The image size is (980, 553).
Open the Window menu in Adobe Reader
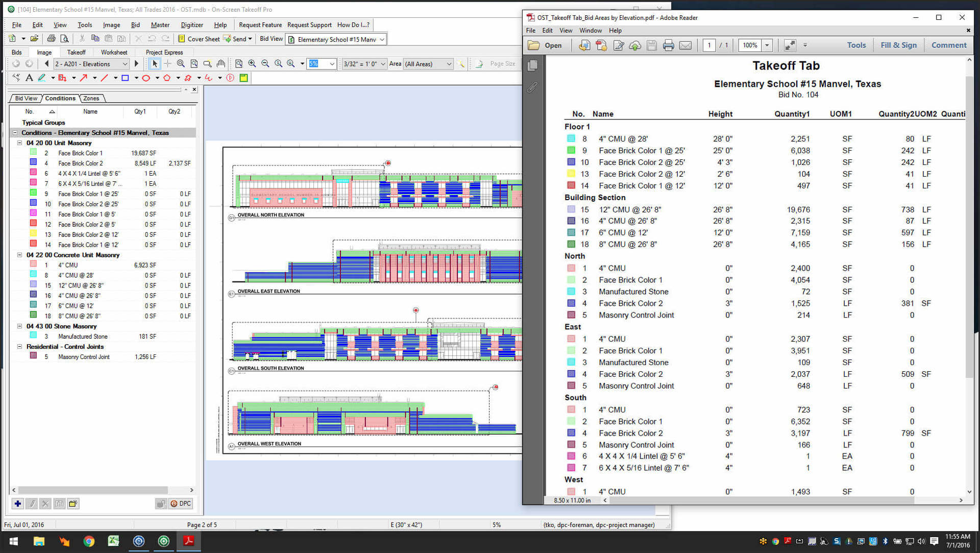[591, 31]
